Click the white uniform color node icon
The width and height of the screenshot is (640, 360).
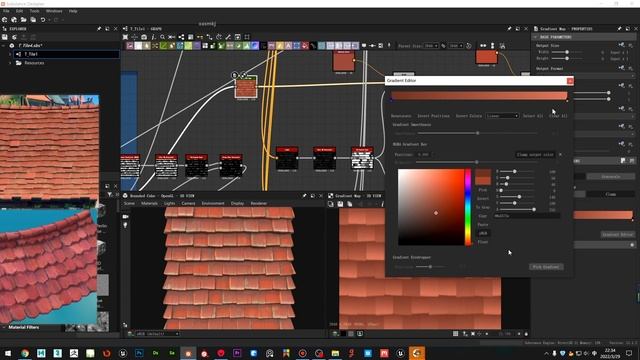point(138,46)
